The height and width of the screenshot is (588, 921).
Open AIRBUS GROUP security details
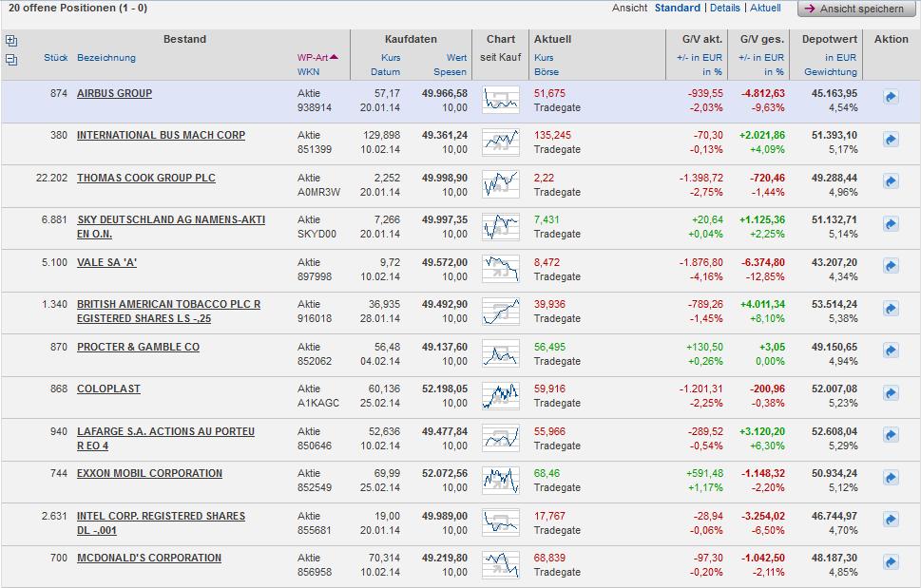pyautogui.click(x=115, y=93)
